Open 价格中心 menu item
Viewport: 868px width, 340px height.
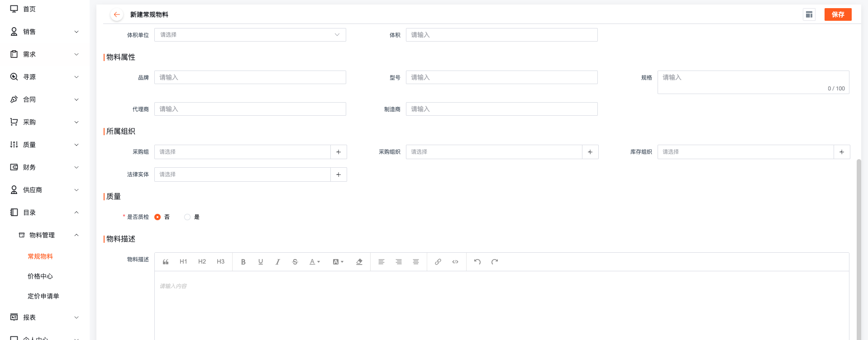tap(40, 276)
